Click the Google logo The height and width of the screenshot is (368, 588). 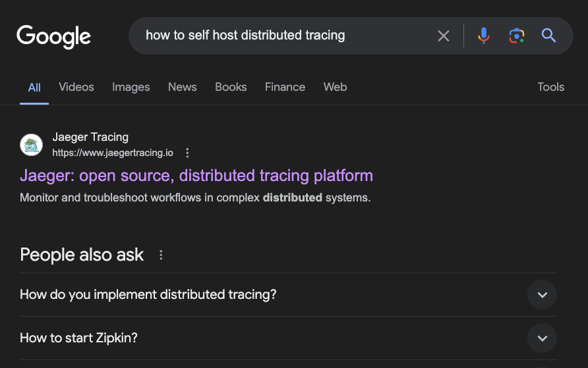point(53,36)
